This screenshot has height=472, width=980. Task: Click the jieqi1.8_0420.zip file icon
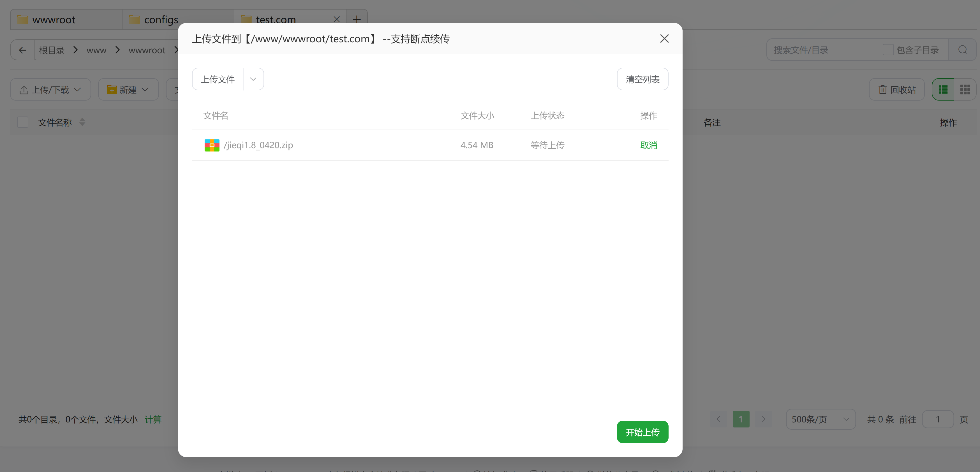(212, 145)
